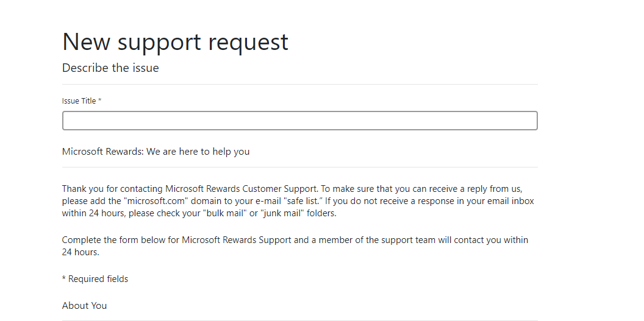
Task: Click the "Describe the issue" subheading
Action: pyautogui.click(x=110, y=68)
